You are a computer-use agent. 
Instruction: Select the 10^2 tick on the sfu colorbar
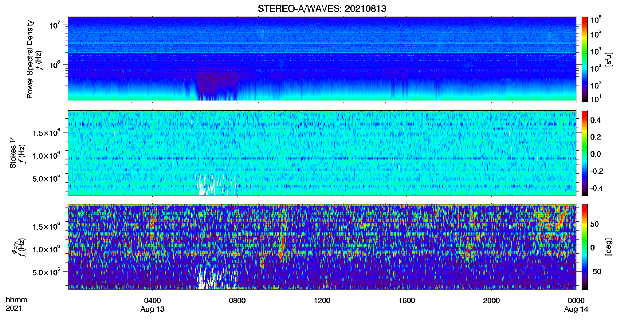click(x=596, y=85)
